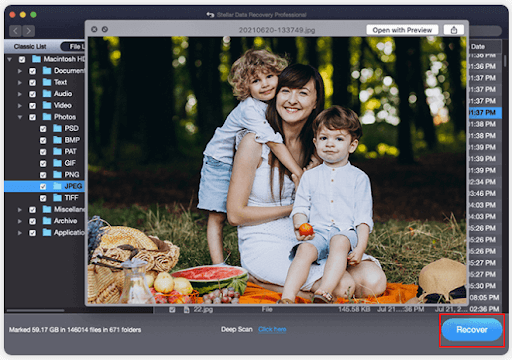Screen dimensions: 512x360
Task: Click the PAT folder icon
Action: (58, 151)
